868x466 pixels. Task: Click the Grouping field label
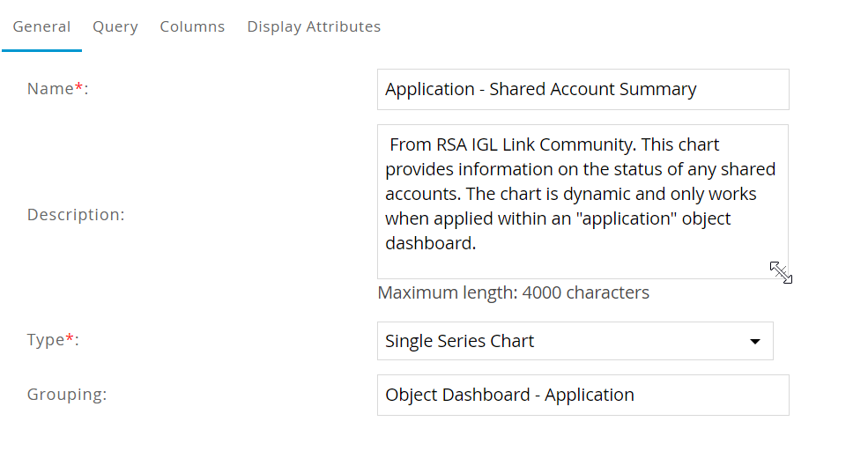coord(67,395)
